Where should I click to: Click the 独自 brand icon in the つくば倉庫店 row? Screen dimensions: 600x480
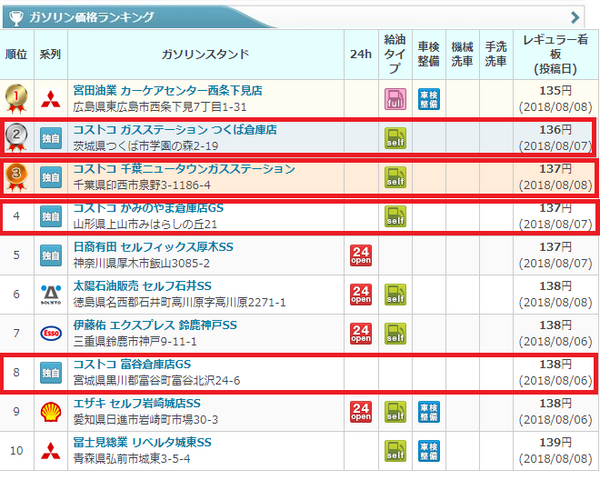51,138
